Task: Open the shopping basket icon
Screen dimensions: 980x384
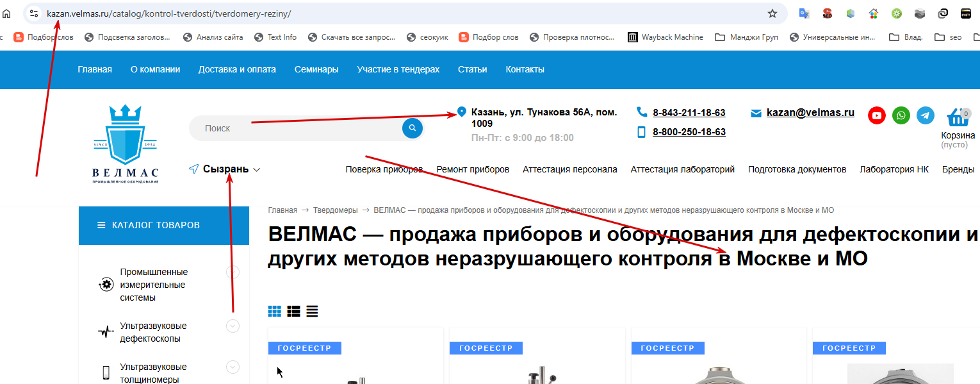Action: [x=957, y=117]
